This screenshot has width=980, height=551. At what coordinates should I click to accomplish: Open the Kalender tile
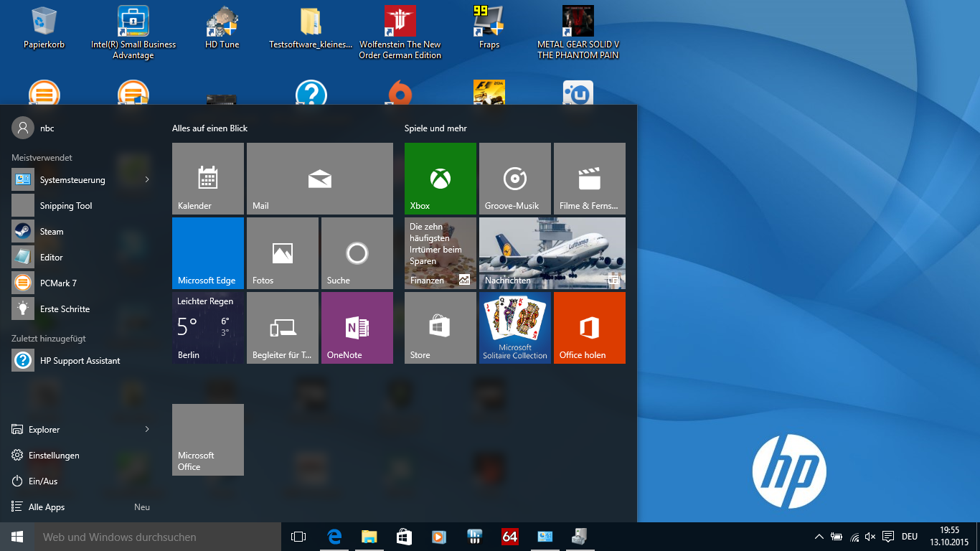click(x=208, y=179)
